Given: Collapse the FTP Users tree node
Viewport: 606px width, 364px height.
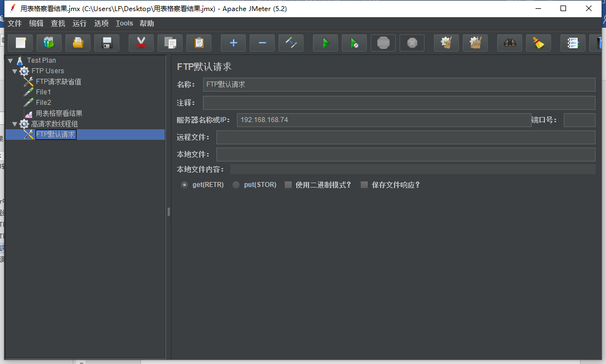Looking at the screenshot, I should 15,71.
